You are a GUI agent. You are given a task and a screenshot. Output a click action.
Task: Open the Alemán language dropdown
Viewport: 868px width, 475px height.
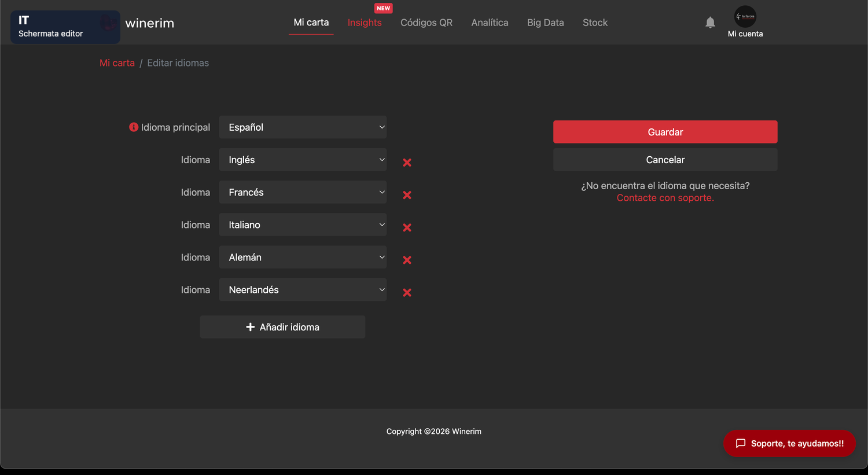tap(303, 257)
